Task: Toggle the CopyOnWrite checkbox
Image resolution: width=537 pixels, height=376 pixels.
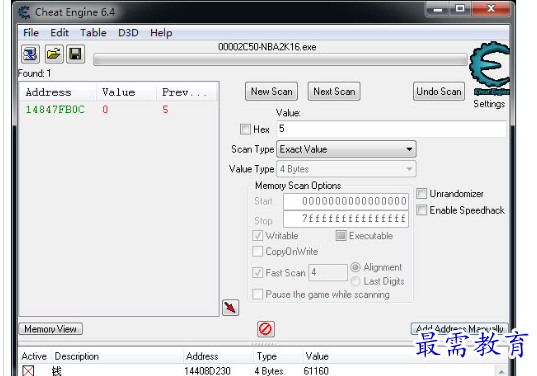Action: coord(258,251)
